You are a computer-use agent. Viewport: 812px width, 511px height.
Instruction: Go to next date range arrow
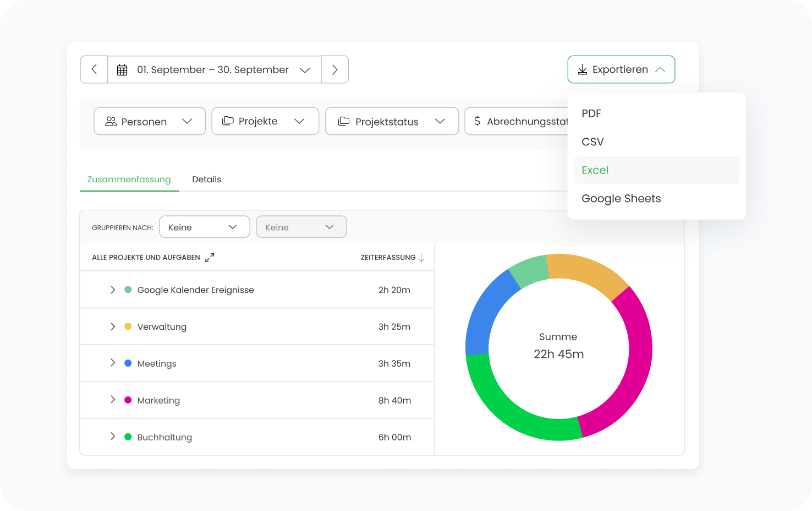[x=334, y=69]
